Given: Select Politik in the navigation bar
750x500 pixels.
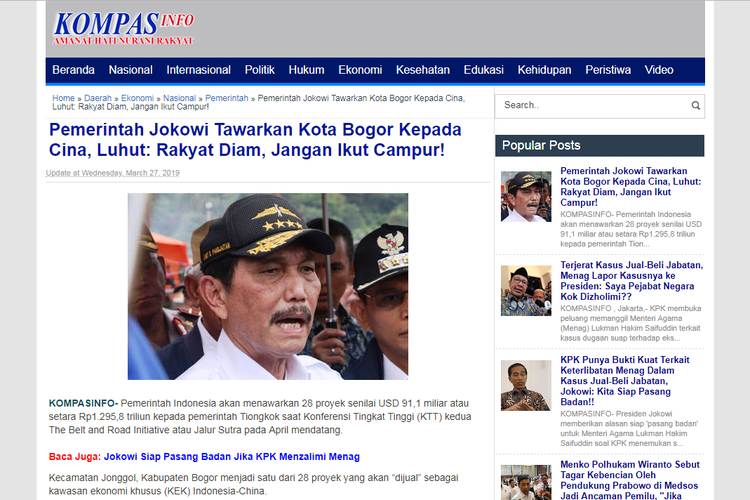Looking at the screenshot, I should (x=260, y=70).
